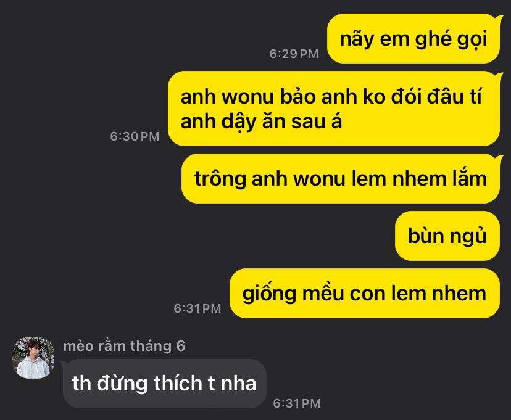The height and width of the screenshot is (420, 511).
Task: Tap the word 'thích' in the gray bubble
Action: tap(178, 383)
